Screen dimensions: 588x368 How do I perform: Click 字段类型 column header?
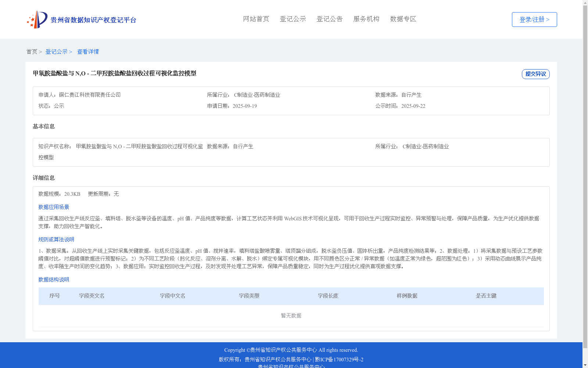pyautogui.click(x=249, y=296)
